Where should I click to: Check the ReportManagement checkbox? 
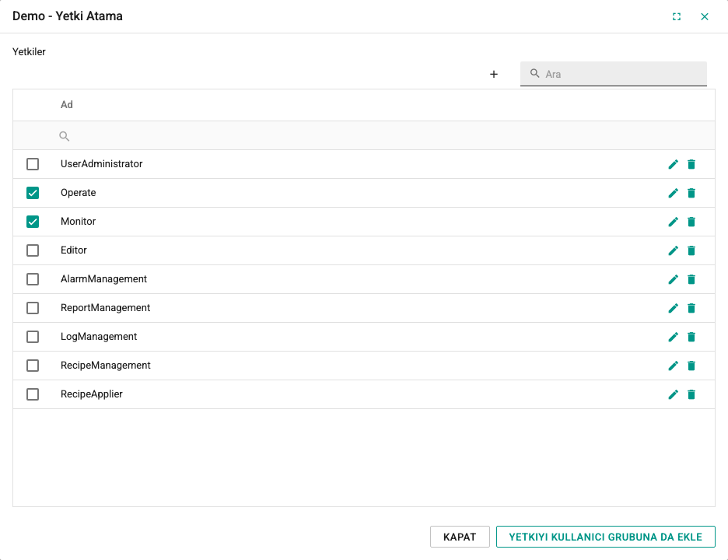point(33,308)
